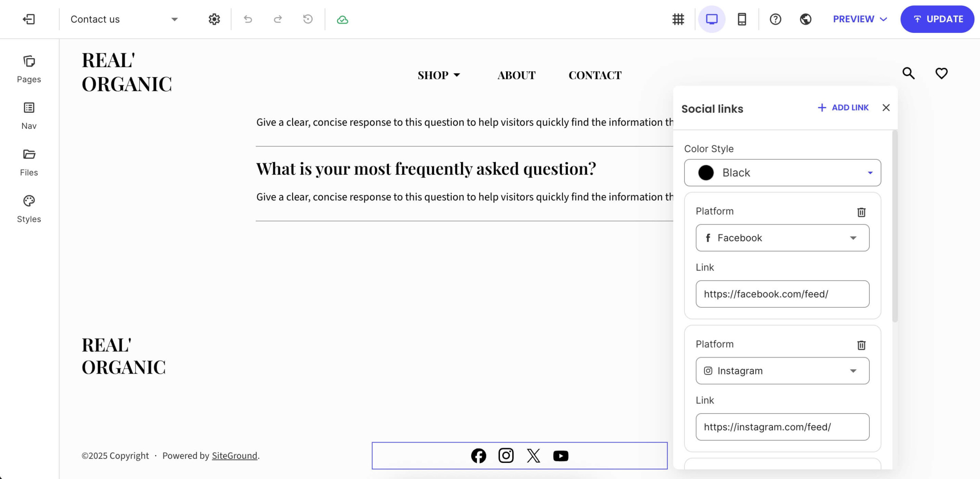Switch to mobile view

742,19
